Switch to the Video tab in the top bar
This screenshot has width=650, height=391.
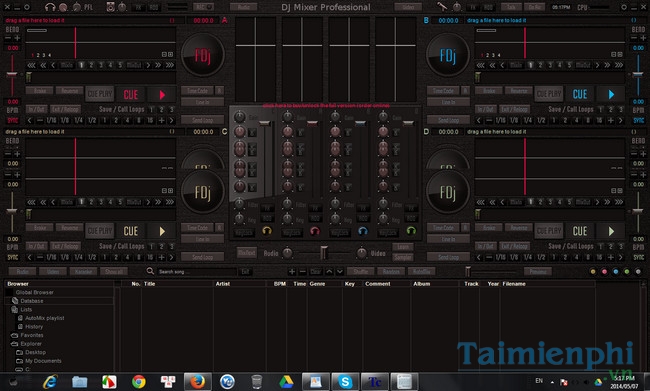[x=408, y=7]
